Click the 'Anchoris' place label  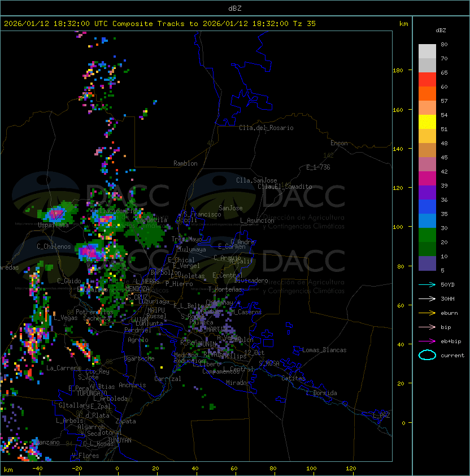tap(132, 385)
